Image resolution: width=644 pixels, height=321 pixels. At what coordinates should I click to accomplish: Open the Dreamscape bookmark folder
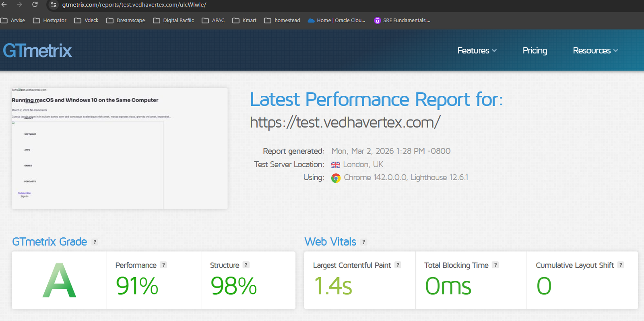[126, 21]
